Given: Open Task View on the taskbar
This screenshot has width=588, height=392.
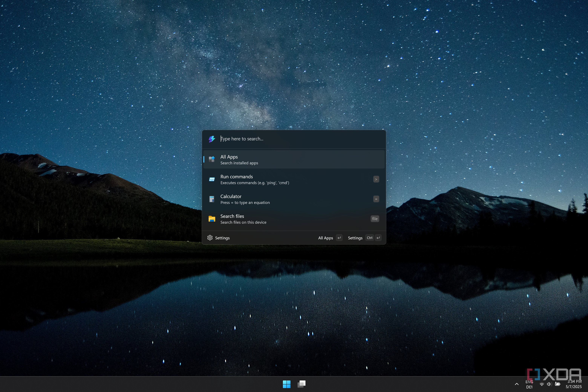Looking at the screenshot, I should (302, 384).
